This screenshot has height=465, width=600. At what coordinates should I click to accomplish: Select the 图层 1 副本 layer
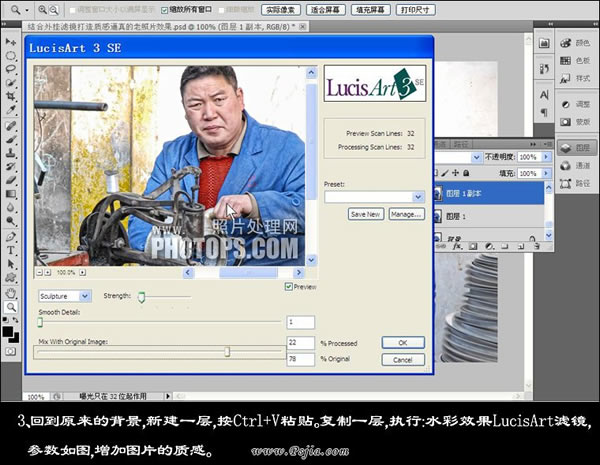coord(489,194)
